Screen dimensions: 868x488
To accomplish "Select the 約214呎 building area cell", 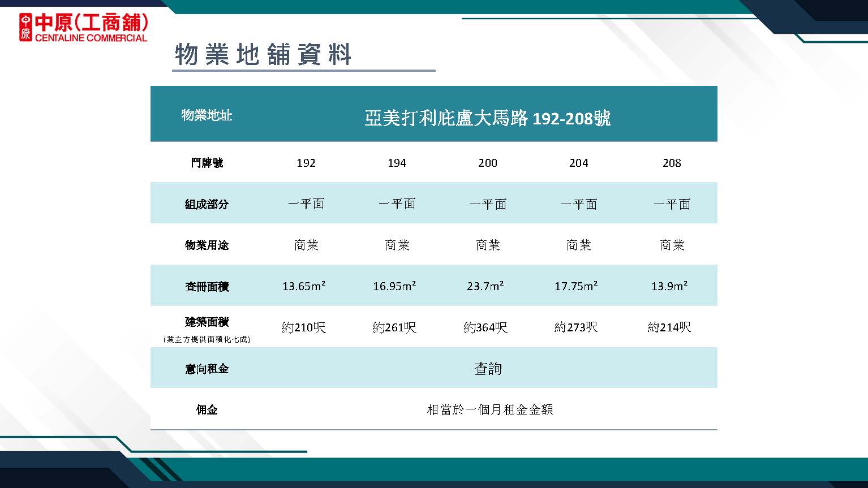I will click(669, 327).
